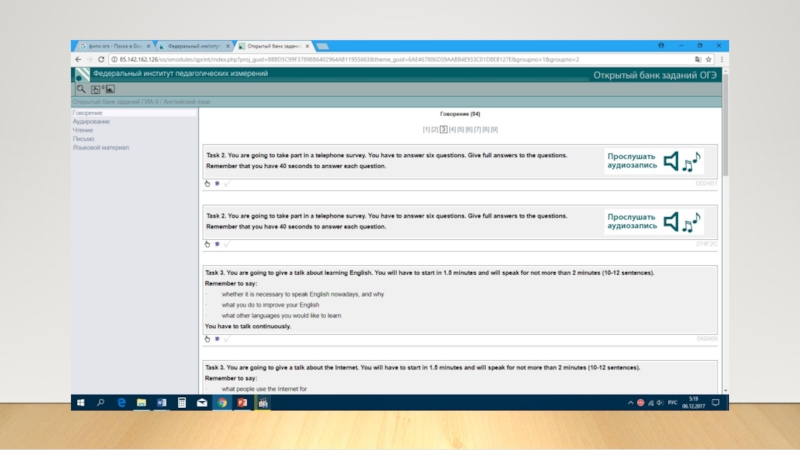Open the Говорение section in sidebar
The height and width of the screenshot is (450, 800).
coord(87,113)
